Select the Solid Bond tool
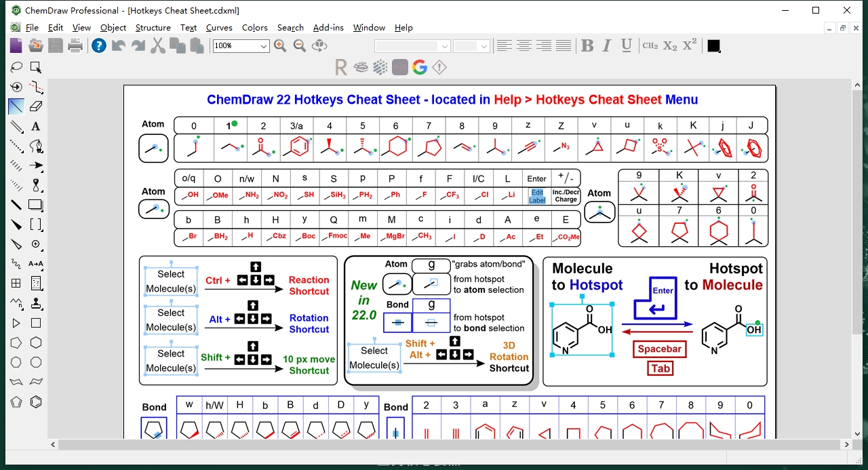 pos(16,106)
